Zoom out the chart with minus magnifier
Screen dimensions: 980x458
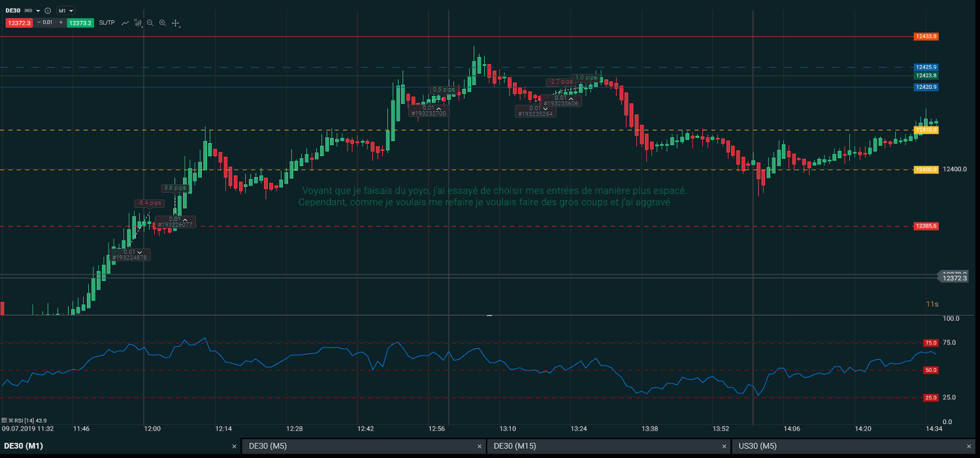click(150, 23)
